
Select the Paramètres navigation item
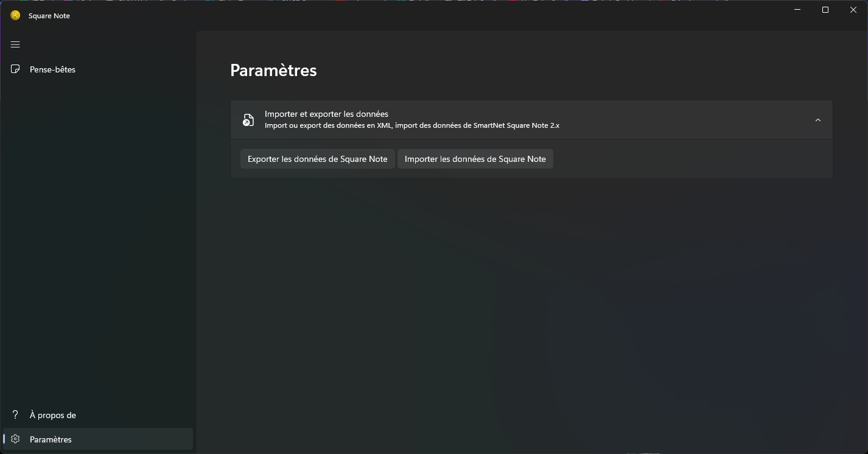51,439
